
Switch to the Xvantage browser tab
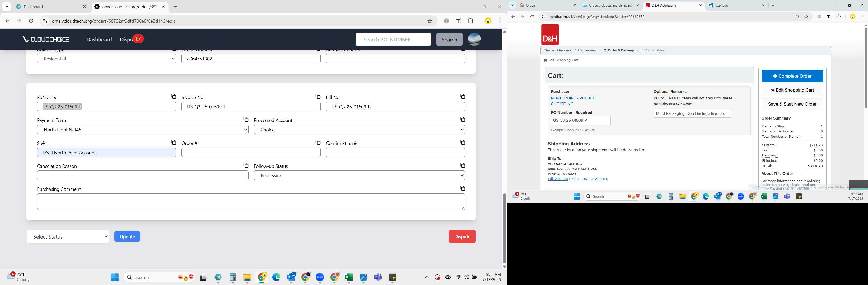click(737, 5)
